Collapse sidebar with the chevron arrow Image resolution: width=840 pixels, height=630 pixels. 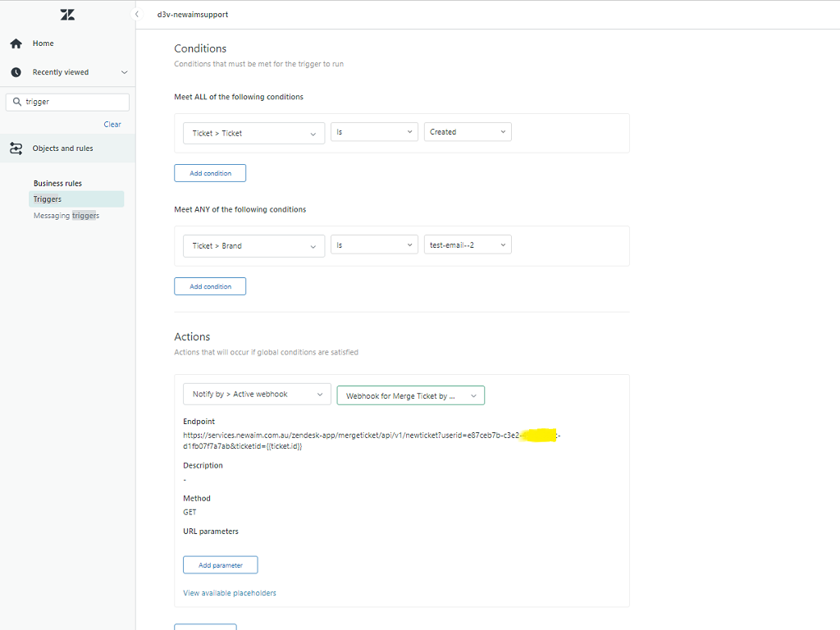(x=137, y=15)
